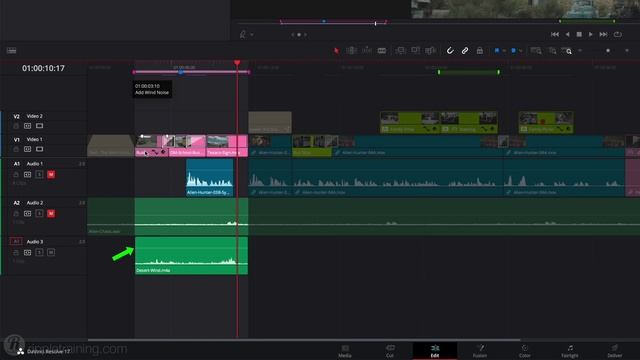Viewport: 640px width, 360px height.
Task: Click the Overwrite Clip toolbar icon
Action: click(416, 51)
